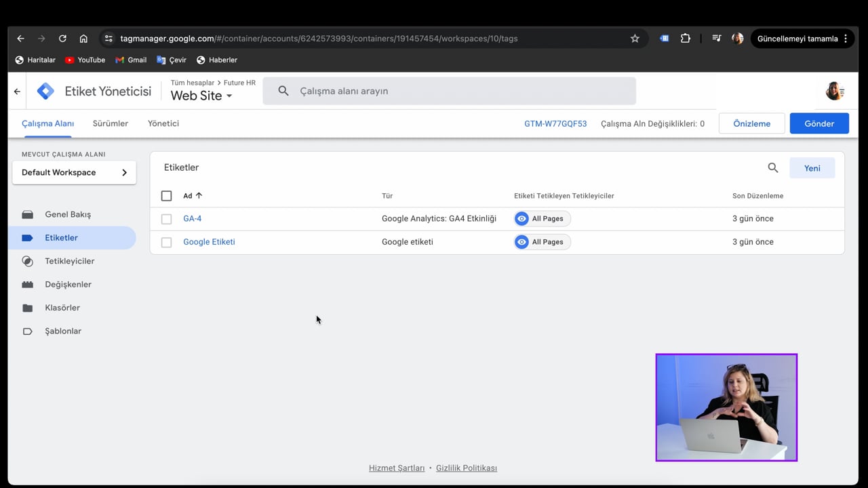
Task: Click the Tür column header
Action: [387, 196]
